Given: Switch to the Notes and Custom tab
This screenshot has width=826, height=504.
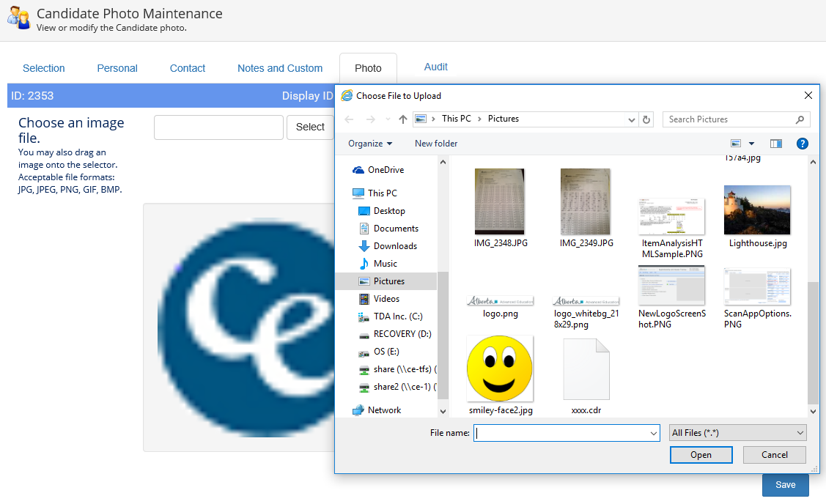Looking at the screenshot, I should (279, 68).
